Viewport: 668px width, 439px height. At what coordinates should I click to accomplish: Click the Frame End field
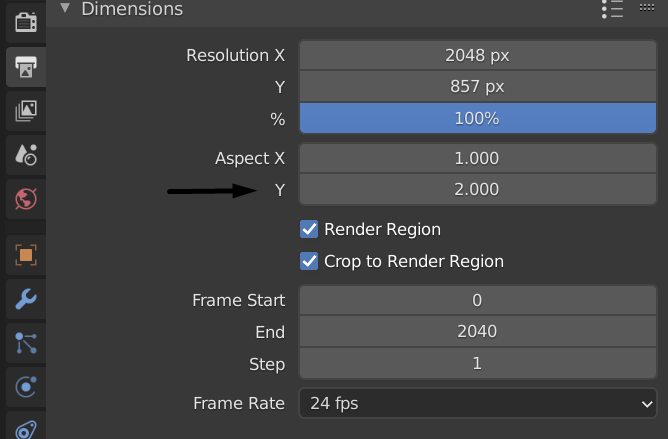(478, 331)
